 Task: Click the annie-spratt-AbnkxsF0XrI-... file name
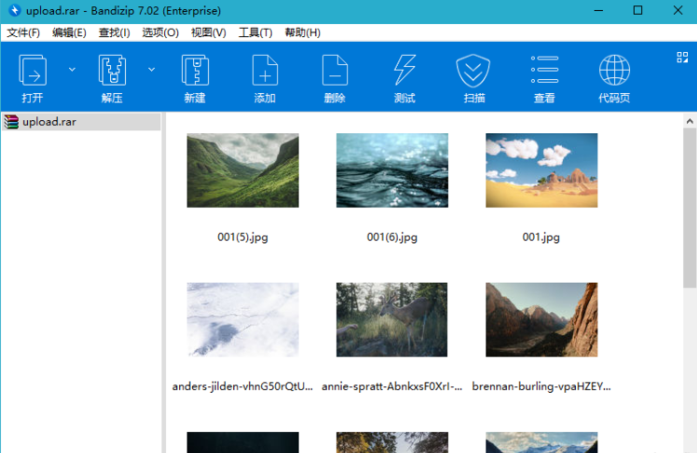click(392, 386)
